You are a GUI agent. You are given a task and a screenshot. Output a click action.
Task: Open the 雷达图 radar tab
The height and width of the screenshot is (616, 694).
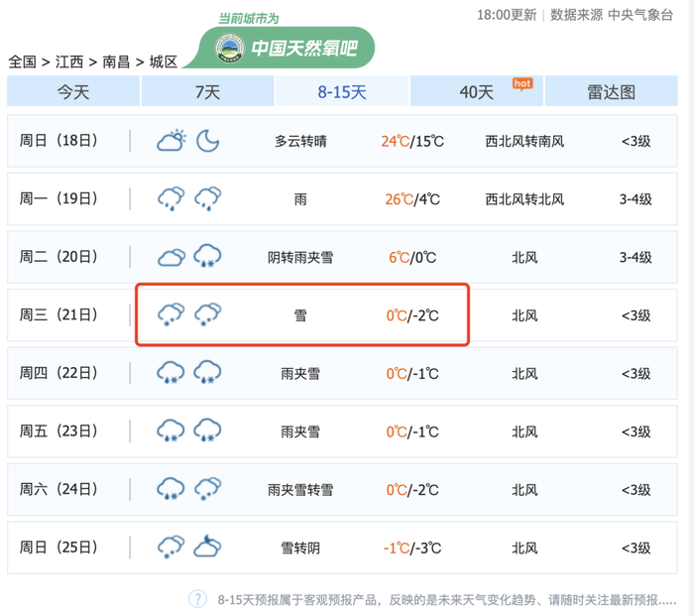[611, 92]
